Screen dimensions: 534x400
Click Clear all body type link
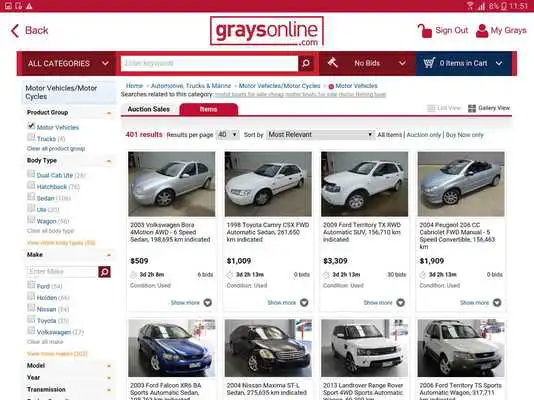pos(50,231)
